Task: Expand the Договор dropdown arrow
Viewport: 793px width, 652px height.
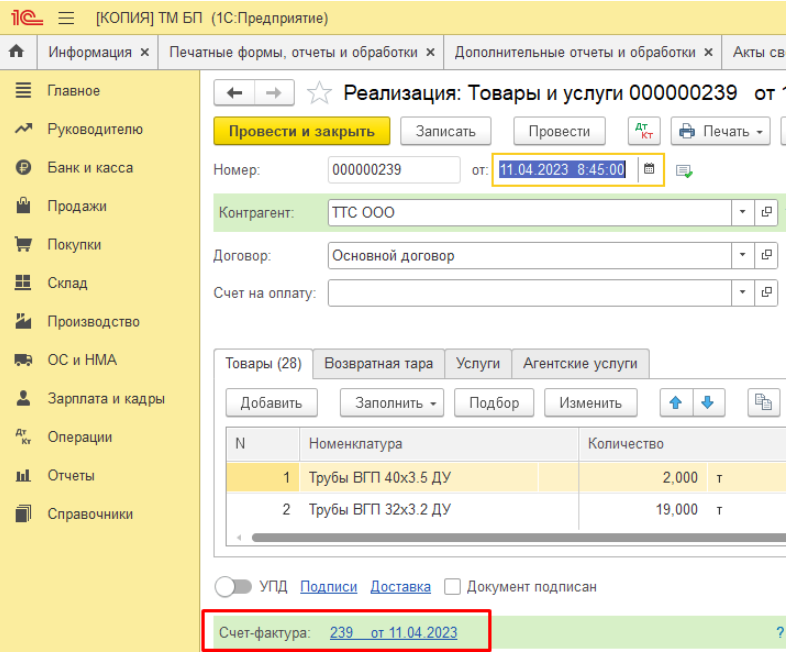Action: tap(742, 255)
